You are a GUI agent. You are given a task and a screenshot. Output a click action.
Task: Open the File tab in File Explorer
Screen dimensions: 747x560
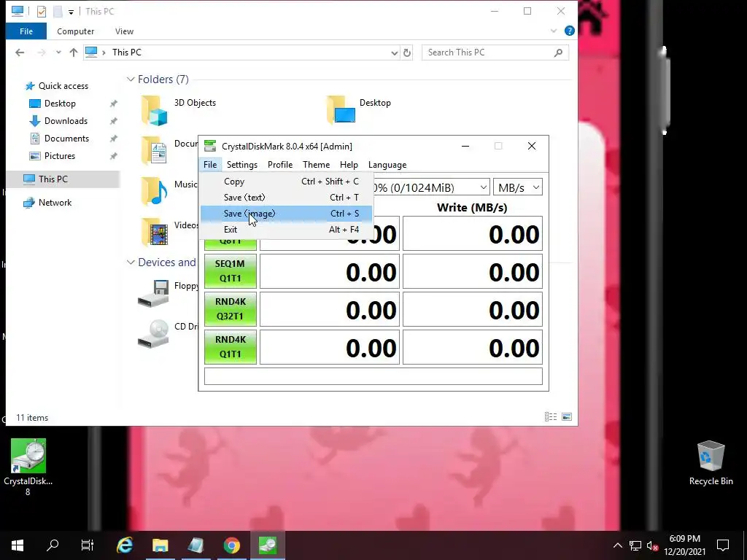[x=26, y=31]
